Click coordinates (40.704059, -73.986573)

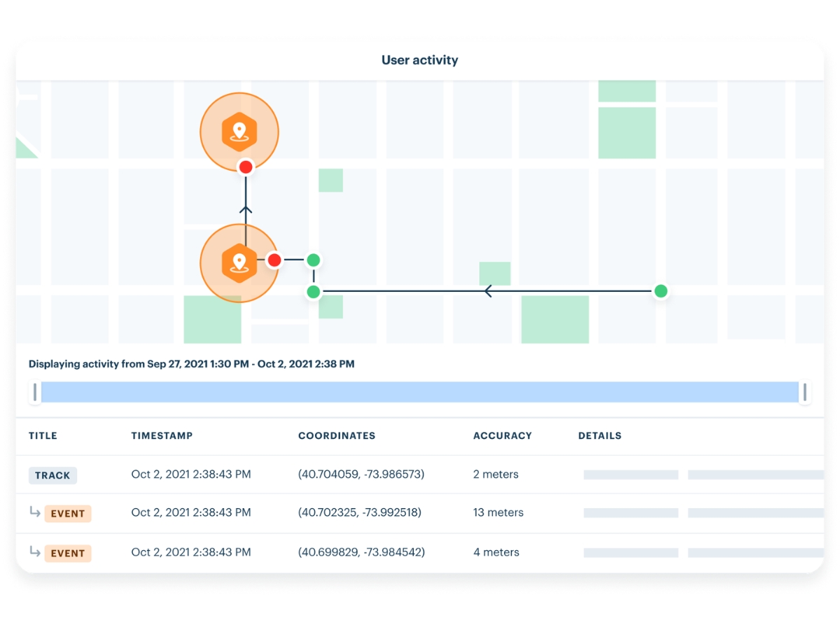[361, 475]
